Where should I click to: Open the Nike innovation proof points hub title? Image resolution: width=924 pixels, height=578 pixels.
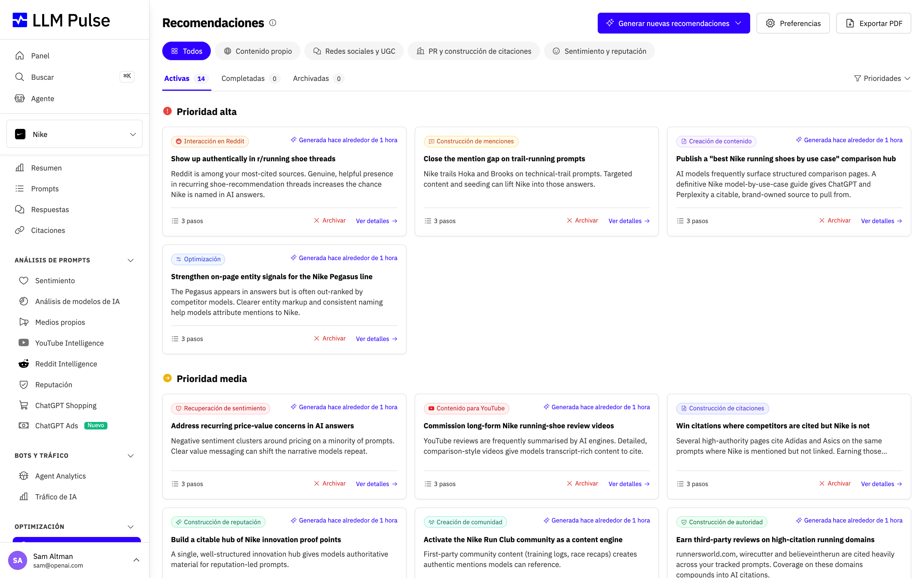[256, 539]
